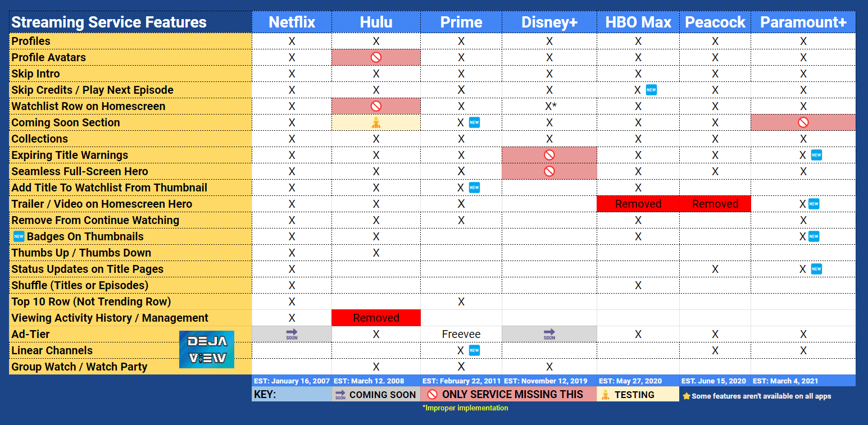Click the NEW badge in Prime's Coming Soon Section cell
Screen dimensions: 868x425
pos(474,122)
